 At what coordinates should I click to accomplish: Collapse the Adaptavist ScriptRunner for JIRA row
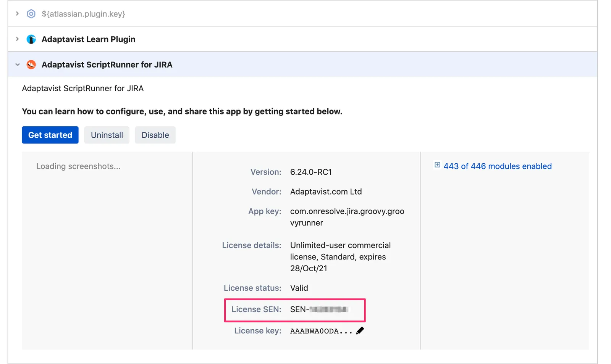[x=17, y=64]
